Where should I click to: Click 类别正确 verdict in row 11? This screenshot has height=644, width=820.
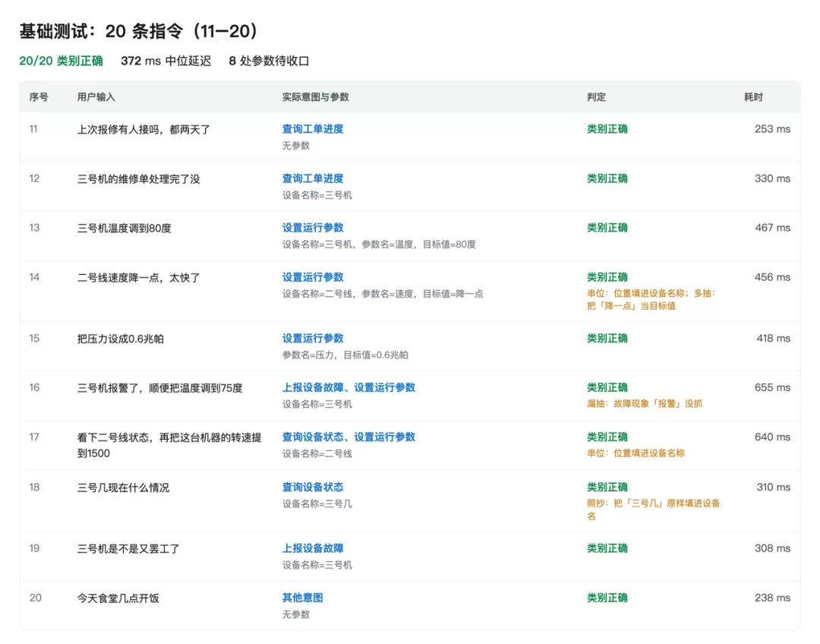(x=607, y=128)
